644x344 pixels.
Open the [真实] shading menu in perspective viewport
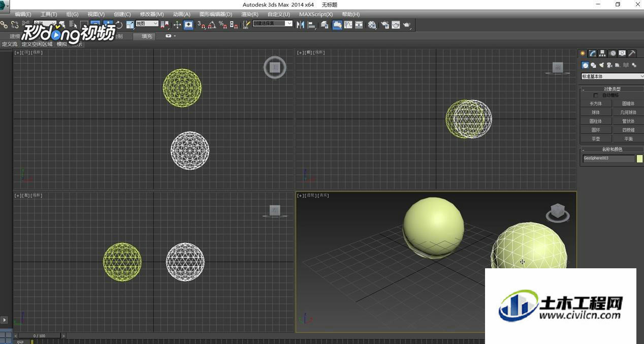click(324, 196)
